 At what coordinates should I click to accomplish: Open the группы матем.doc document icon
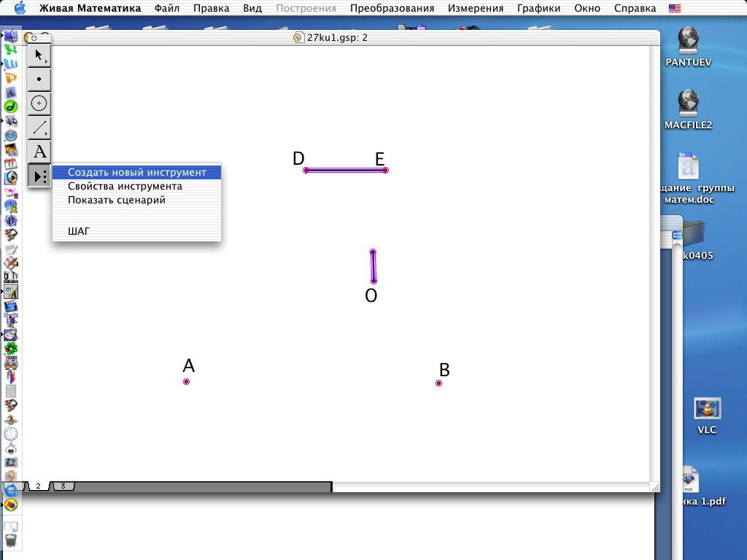[x=689, y=166]
